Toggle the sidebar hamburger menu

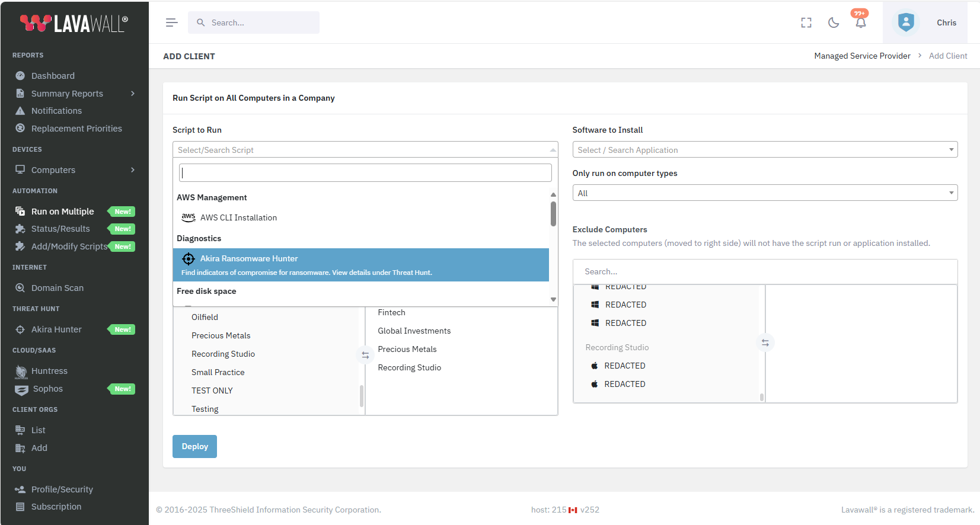[171, 23]
